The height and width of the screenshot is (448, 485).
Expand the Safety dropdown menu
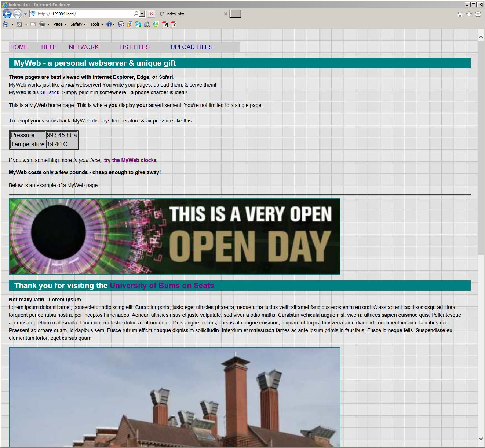(x=78, y=24)
